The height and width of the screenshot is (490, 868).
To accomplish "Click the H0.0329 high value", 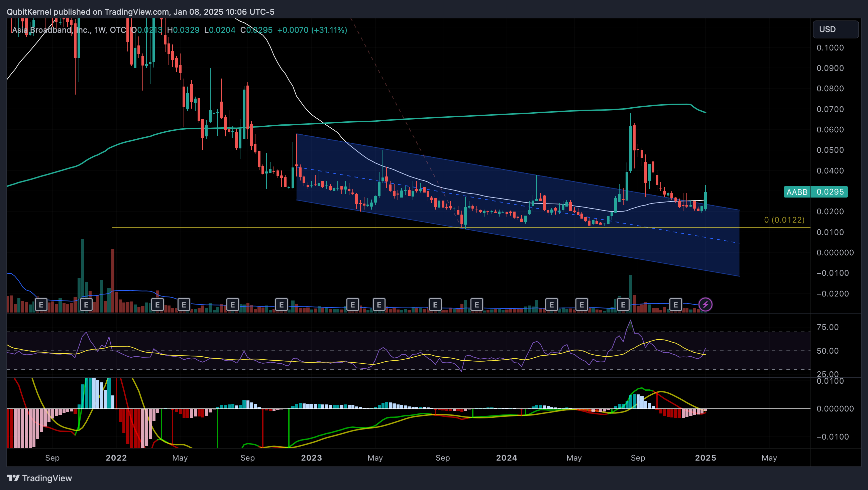I will coord(183,30).
